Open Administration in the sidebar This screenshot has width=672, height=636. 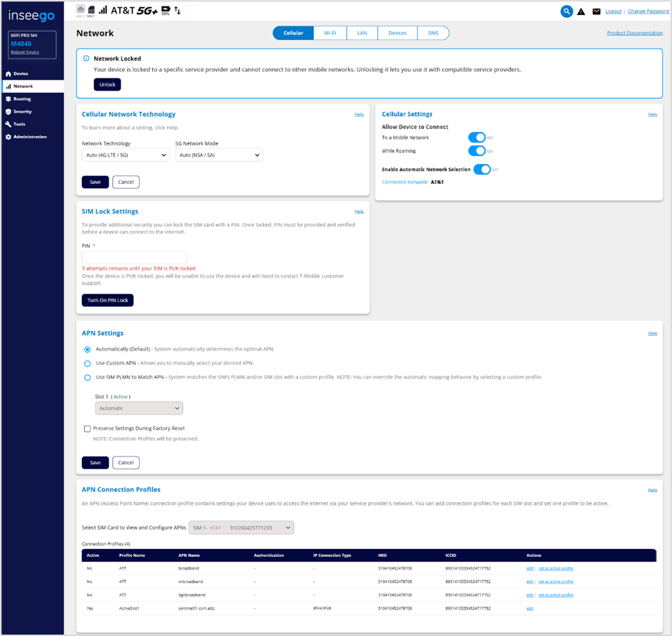[x=29, y=137]
